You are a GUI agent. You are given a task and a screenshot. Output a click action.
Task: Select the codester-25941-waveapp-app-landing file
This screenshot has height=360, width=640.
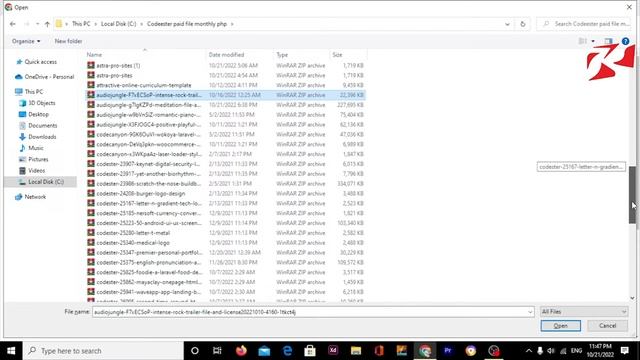coord(225,292)
